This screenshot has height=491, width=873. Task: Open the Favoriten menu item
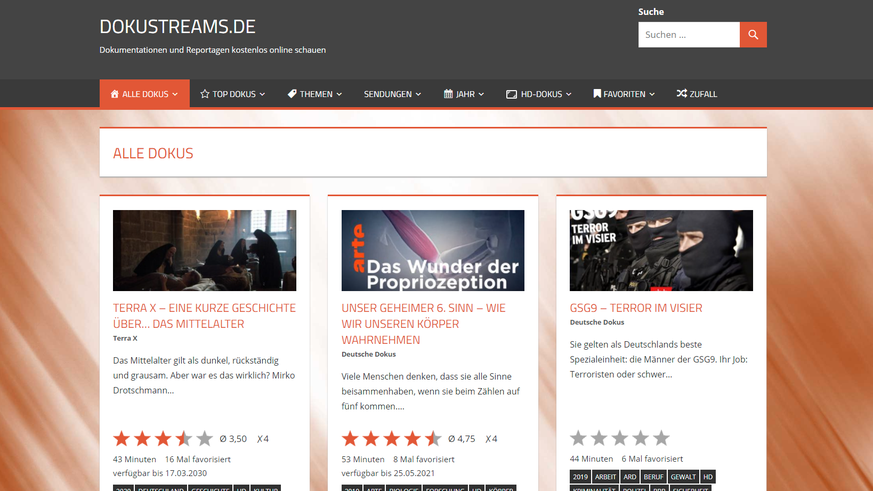click(624, 94)
